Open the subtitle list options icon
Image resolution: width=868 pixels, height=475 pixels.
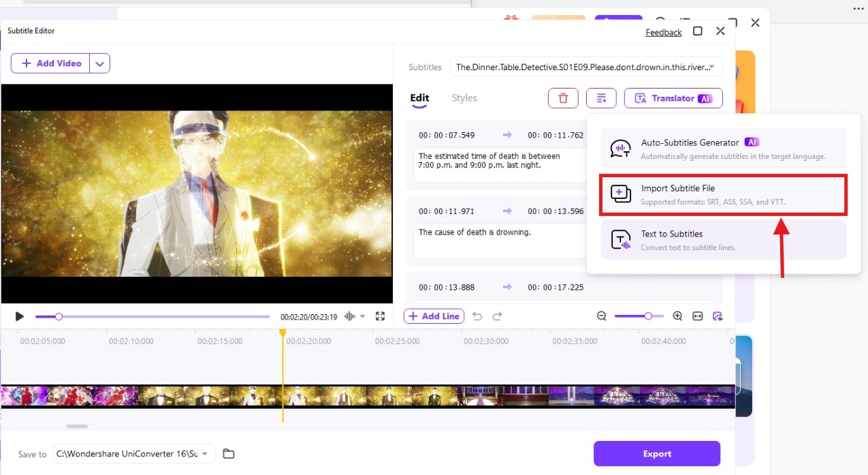coord(601,98)
